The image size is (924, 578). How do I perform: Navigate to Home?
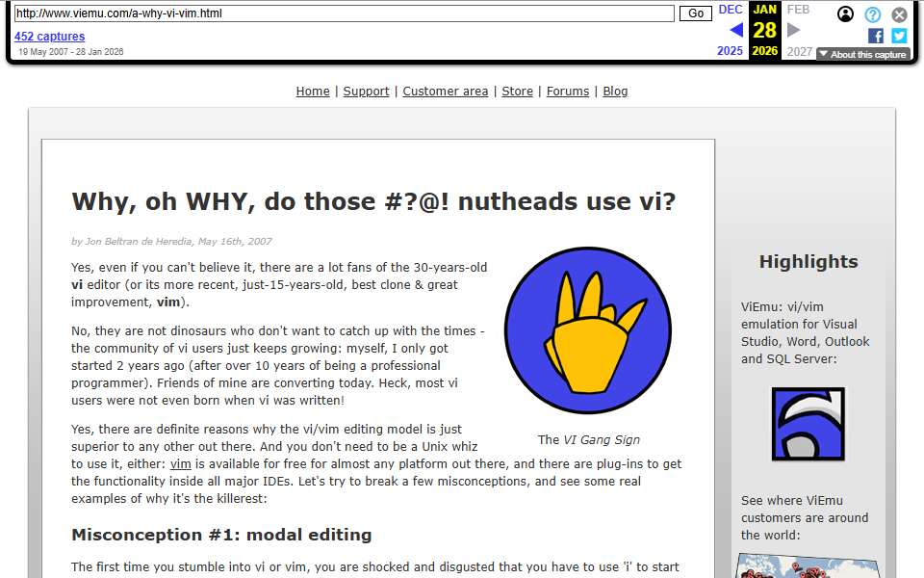tap(313, 91)
